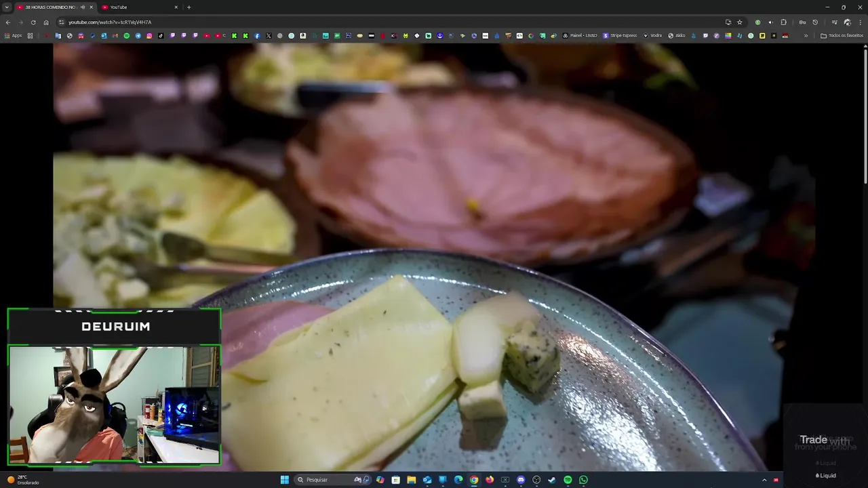Image resolution: width=868 pixels, height=488 pixels.
Task: Open the tab search dropdown
Action: pos(6,7)
